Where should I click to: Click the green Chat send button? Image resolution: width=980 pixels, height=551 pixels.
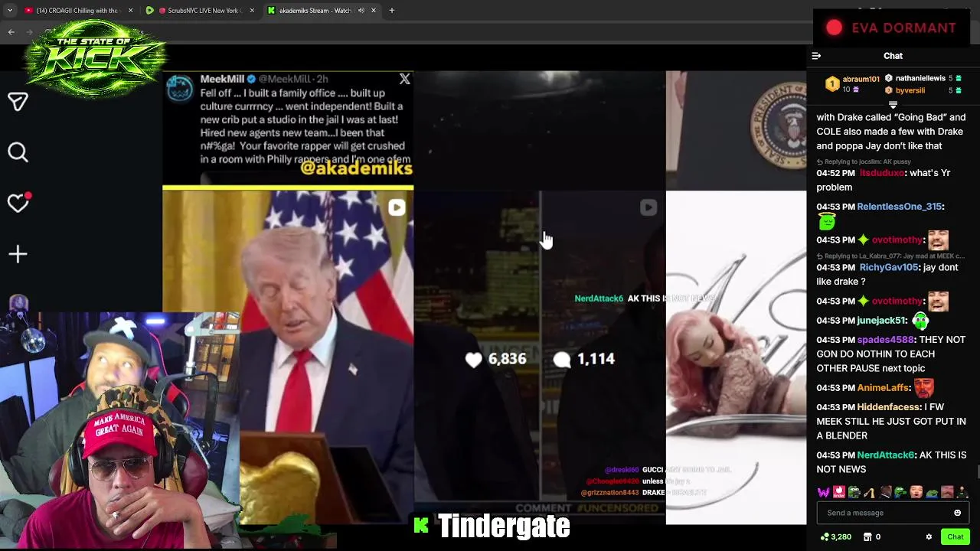pyautogui.click(x=955, y=537)
